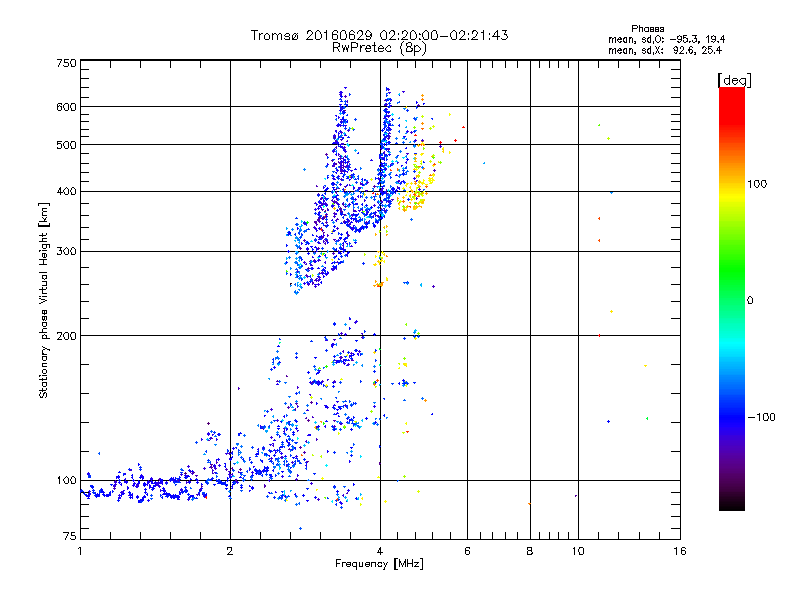This screenshot has width=800, height=600.
Task: Click the colorbar label '100'
Action: [x=757, y=184]
